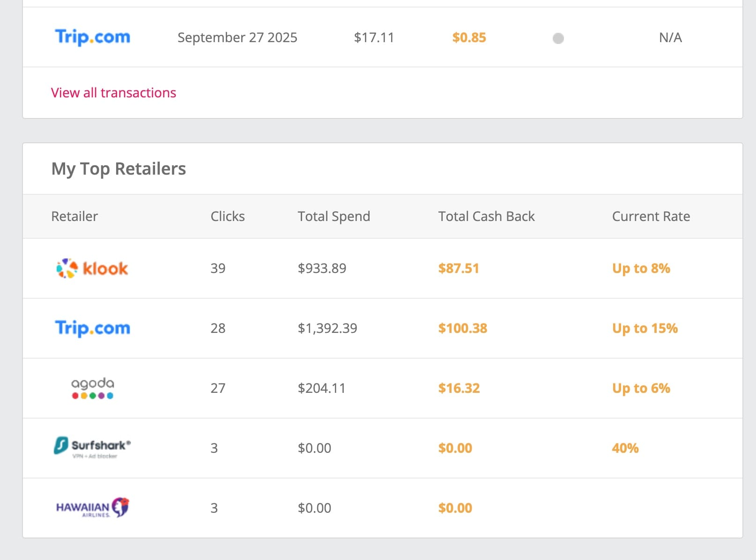Select the Trip.com logo in Top Retailers
The image size is (756, 560).
(x=92, y=328)
